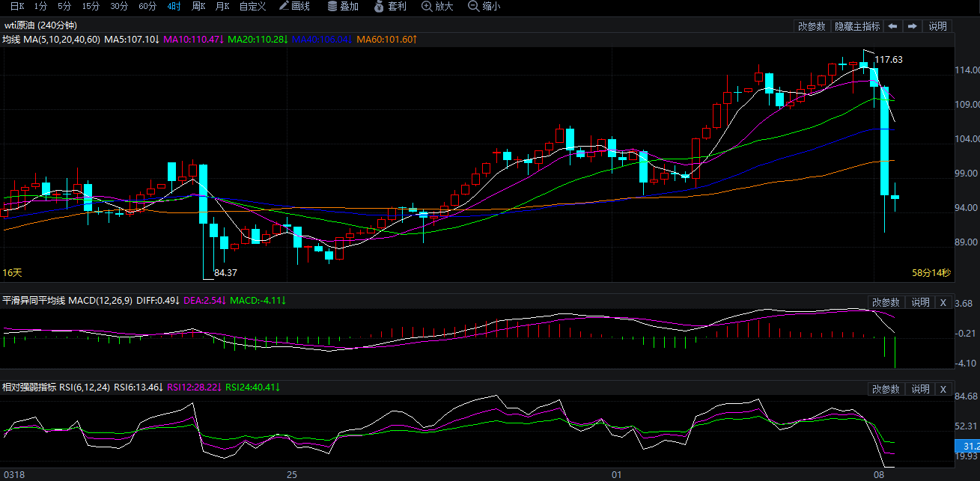Click the 117.63 high price label
Viewport: 980px width, 481px height.
(888, 60)
